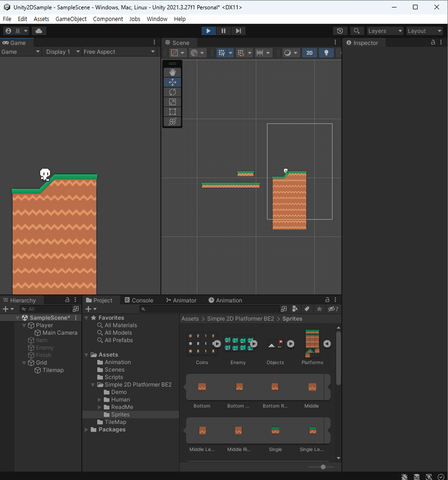Click the Hierarchy search field
The height and width of the screenshot is (480, 448).
click(x=46, y=309)
